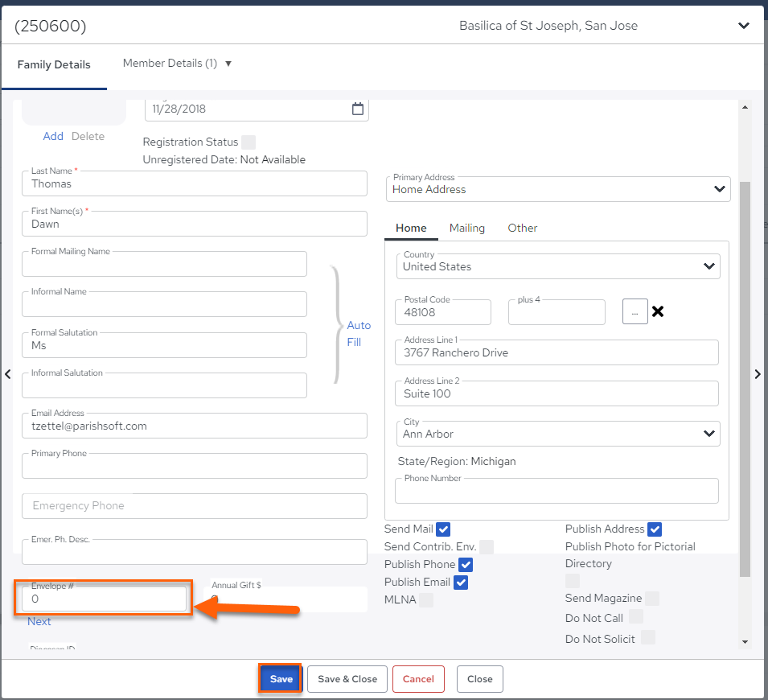Click the scrollbar down arrow

click(745, 642)
